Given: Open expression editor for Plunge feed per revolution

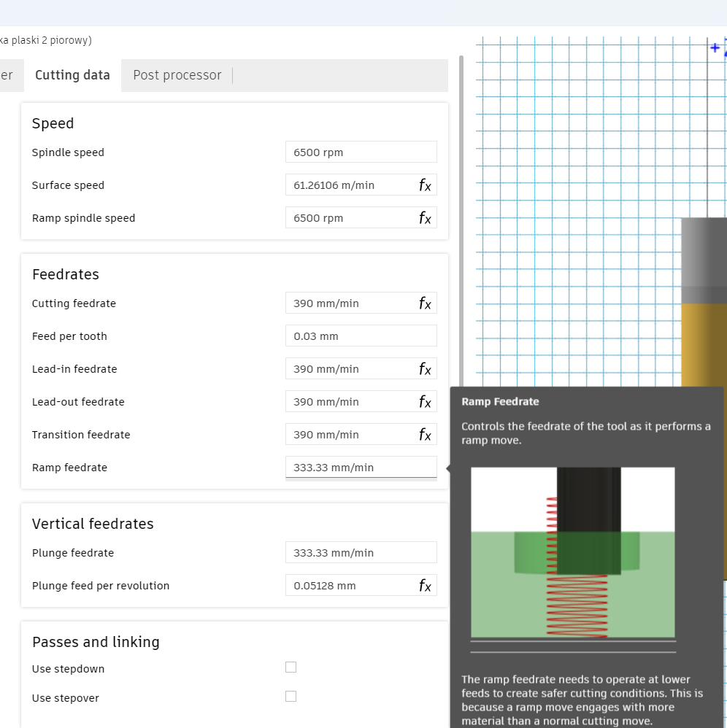Looking at the screenshot, I should coord(425,586).
